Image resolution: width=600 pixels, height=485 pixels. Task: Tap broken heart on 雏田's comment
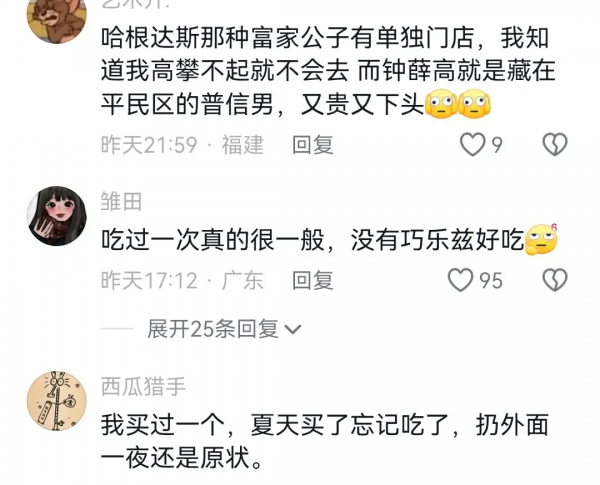pyautogui.click(x=555, y=280)
